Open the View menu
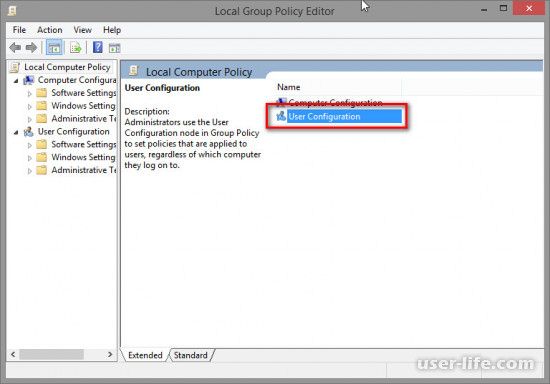 point(83,30)
